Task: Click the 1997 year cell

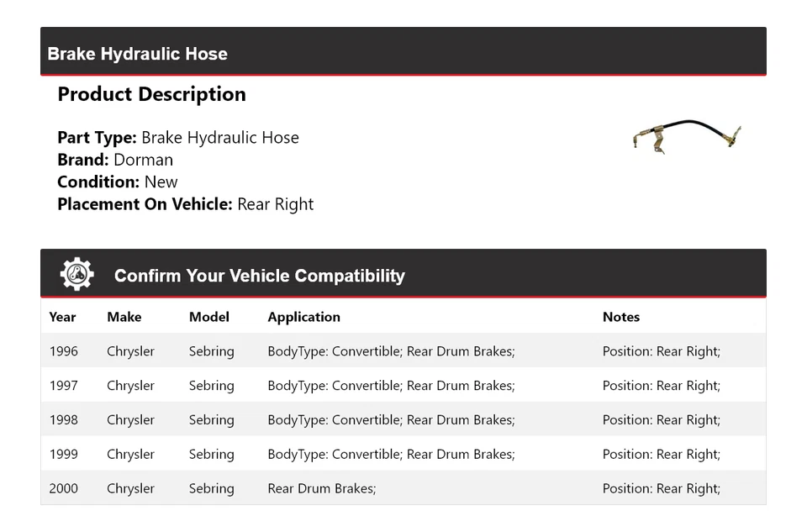Action: point(63,386)
